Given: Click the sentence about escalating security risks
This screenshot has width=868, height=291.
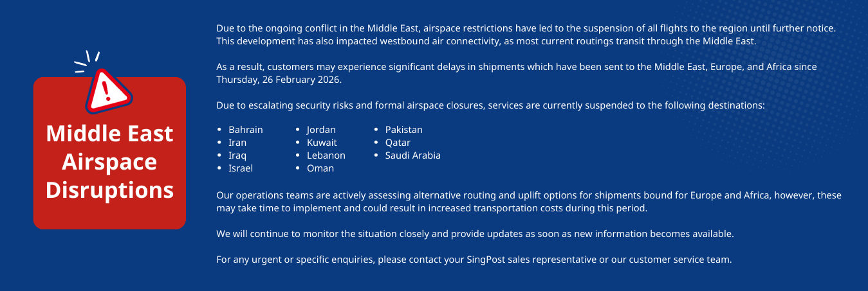Looking at the screenshot, I should click(x=490, y=105).
